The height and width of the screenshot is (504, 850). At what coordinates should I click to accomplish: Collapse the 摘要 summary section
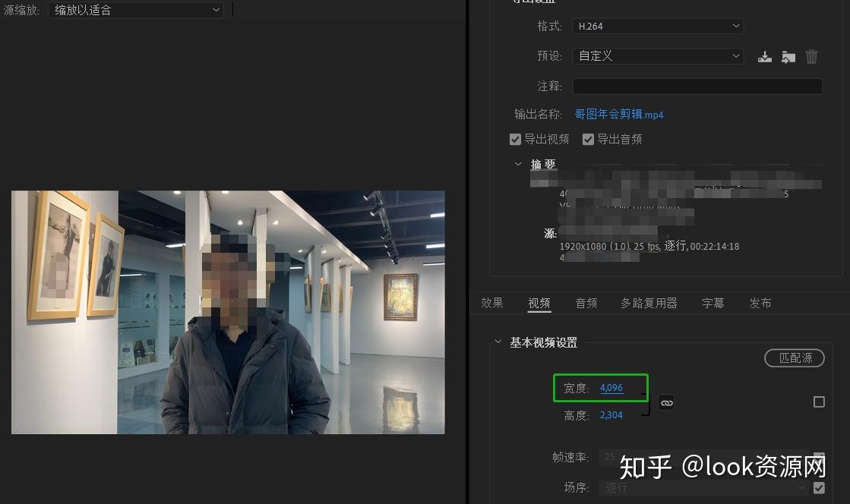pyautogui.click(x=518, y=164)
